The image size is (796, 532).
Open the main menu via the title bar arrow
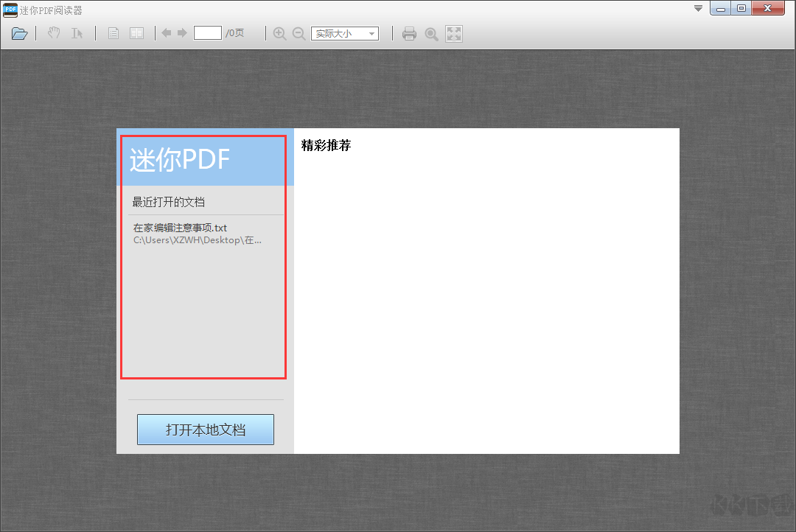click(x=697, y=10)
